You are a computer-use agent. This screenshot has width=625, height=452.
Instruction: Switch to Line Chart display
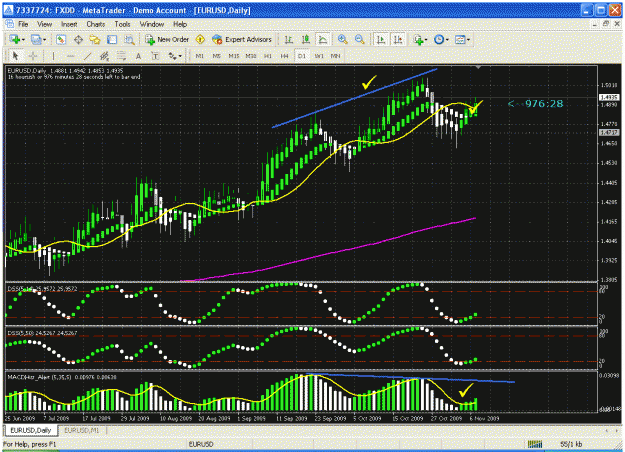click(x=322, y=39)
